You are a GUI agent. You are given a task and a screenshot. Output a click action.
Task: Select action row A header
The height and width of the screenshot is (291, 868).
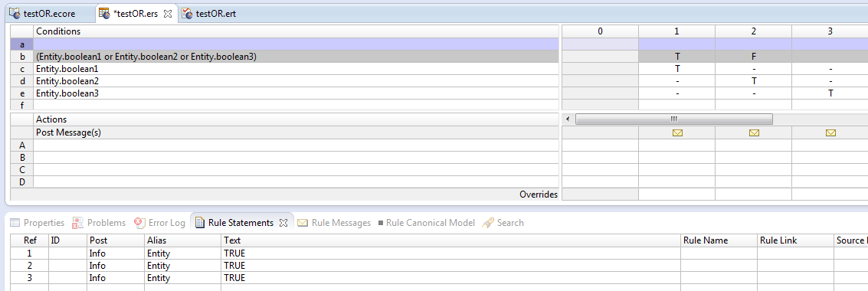coord(21,145)
